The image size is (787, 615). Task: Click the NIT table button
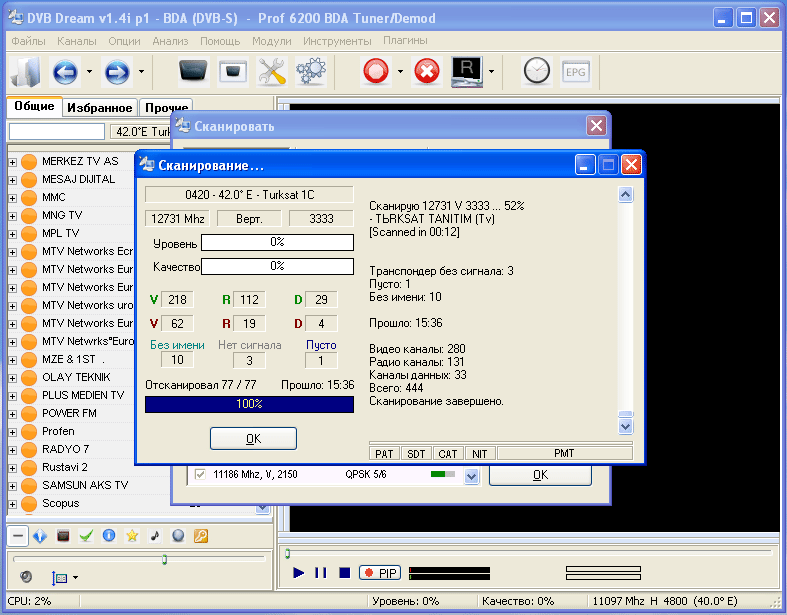480,454
